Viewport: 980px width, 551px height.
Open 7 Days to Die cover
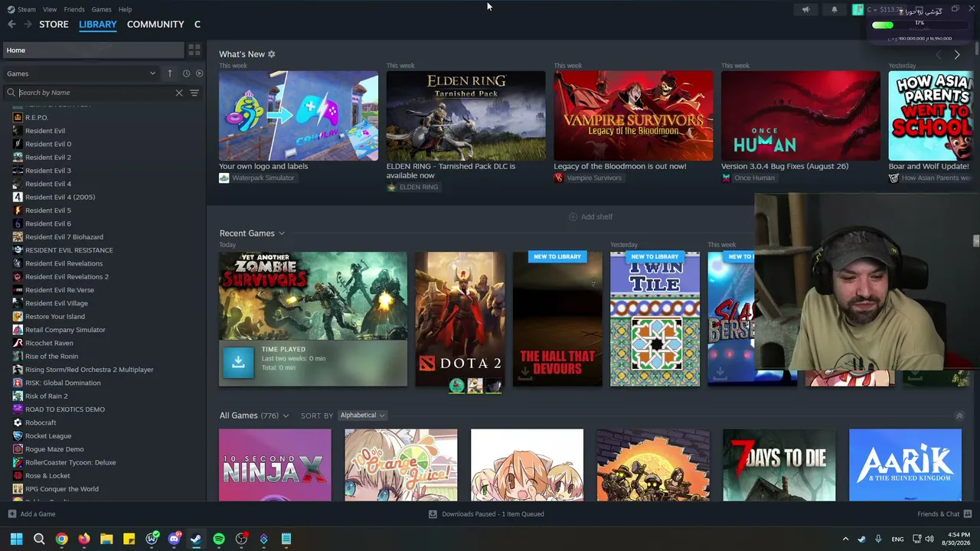coord(779,465)
